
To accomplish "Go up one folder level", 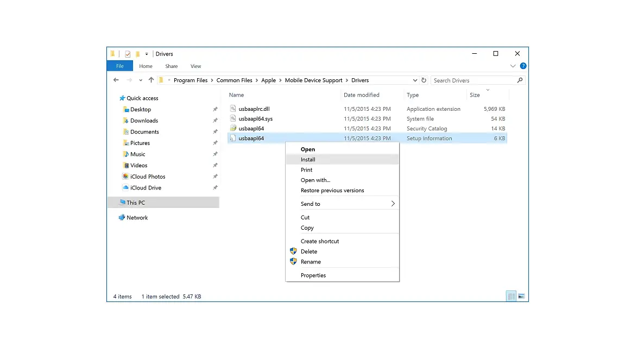I will (150, 80).
